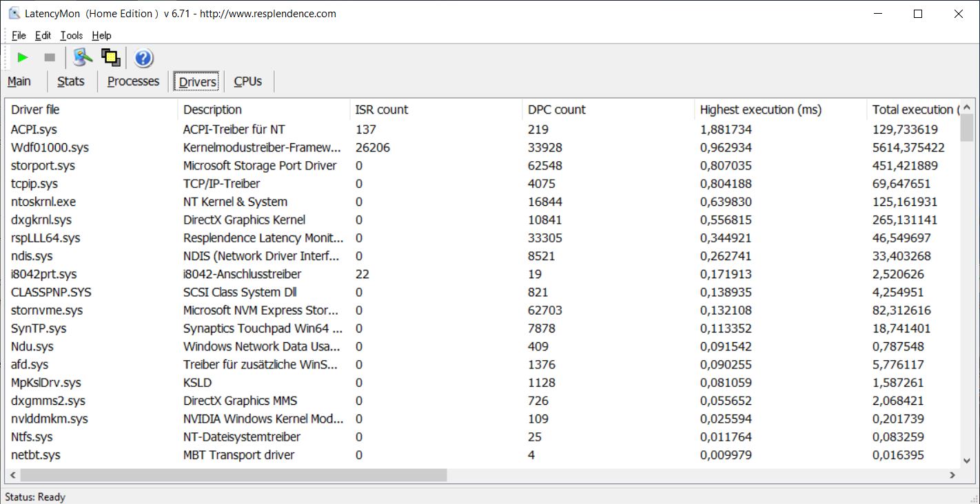980x504 pixels.
Task: Sort by the Total execution column header
Action: (x=913, y=109)
